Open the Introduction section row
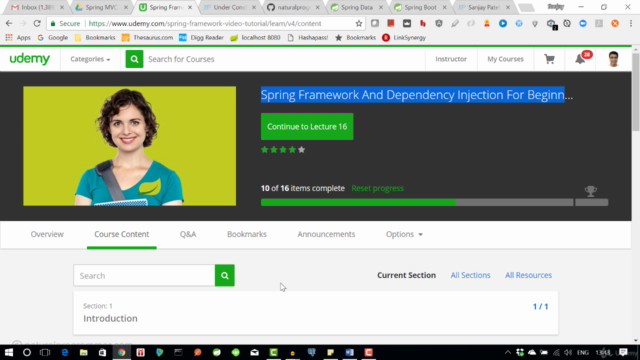640x360 pixels. pos(316,313)
